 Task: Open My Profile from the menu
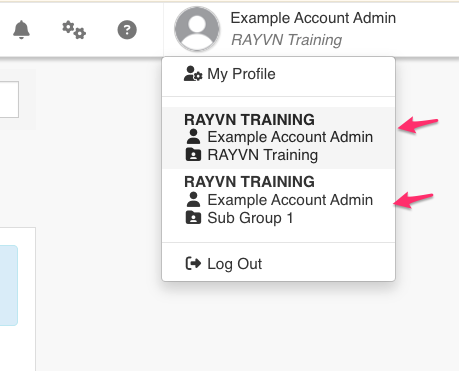278,74
